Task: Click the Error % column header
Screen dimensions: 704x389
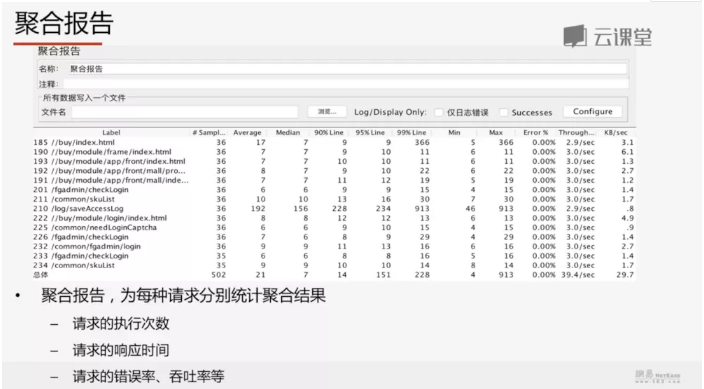Action: pos(535,133)
